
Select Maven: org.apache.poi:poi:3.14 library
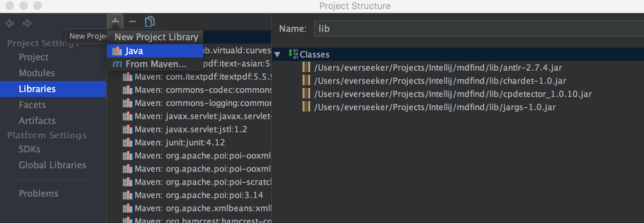(x=199, y=195)
